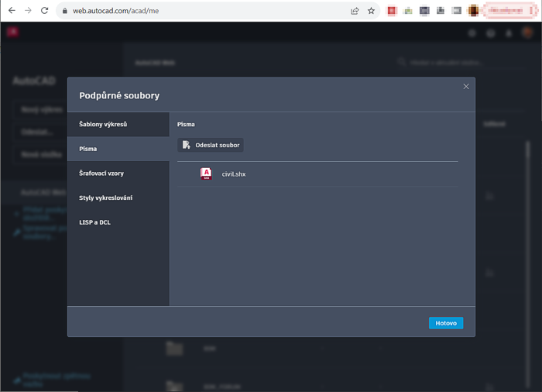Confirm with the Hotovo button
Image resolution: width=542 pixels, height=392 pixels.
pos(445,323)
